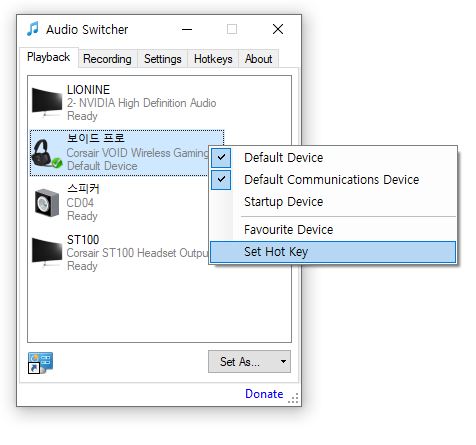Click the CD04 speaker device icon
The image size is (476, 445).
coord(47,203)
